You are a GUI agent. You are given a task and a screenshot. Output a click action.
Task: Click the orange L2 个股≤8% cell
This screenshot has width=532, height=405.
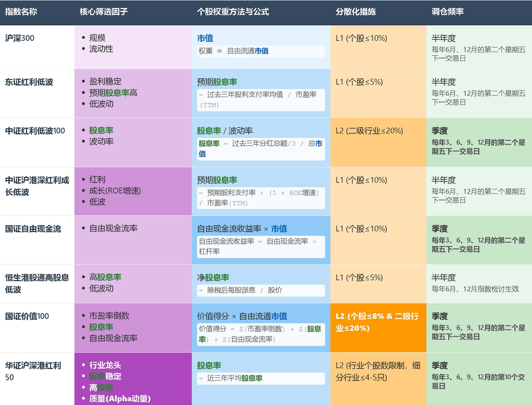coord(377,322)
